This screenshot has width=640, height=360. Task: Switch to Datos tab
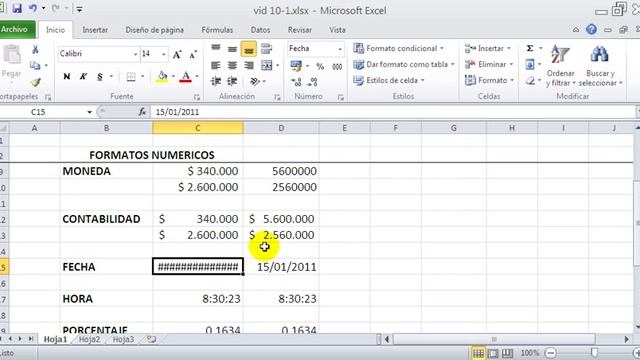pyautogui.click(x=260, y=30)
